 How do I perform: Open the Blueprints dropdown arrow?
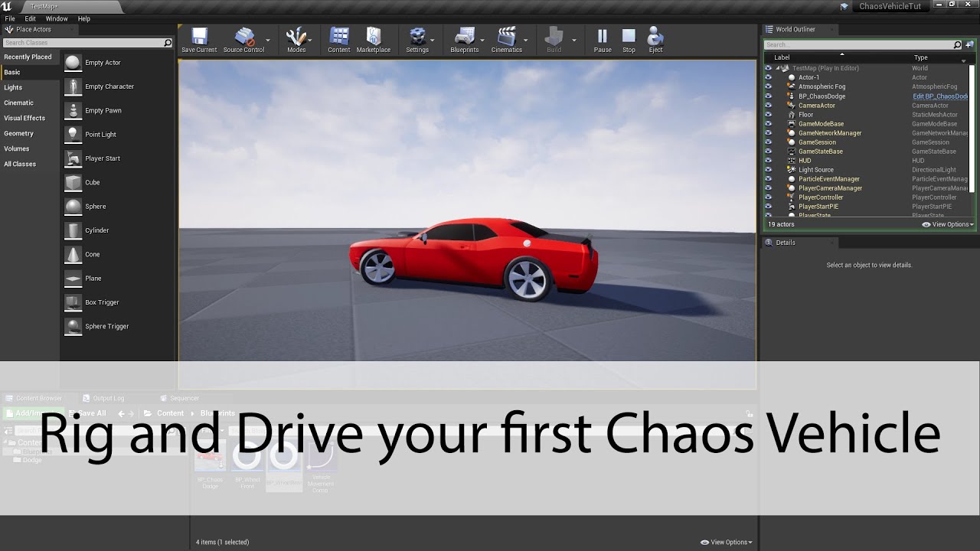point(482,41)
